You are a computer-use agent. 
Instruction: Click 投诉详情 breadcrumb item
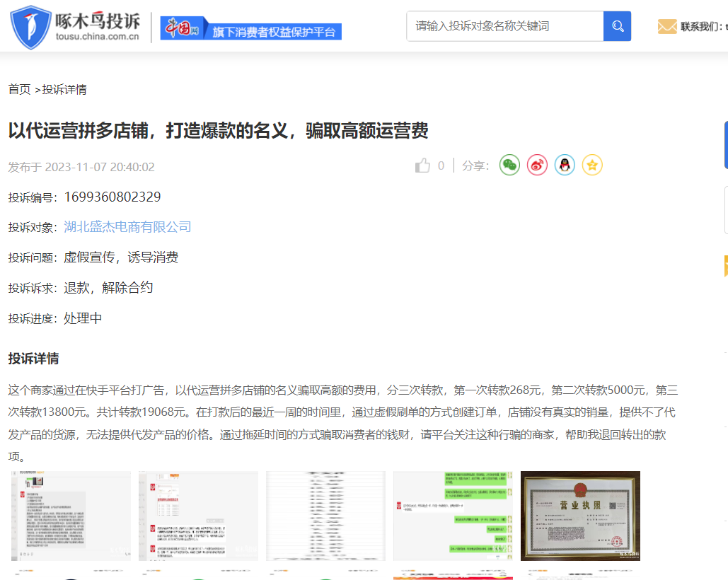(64, 89)
